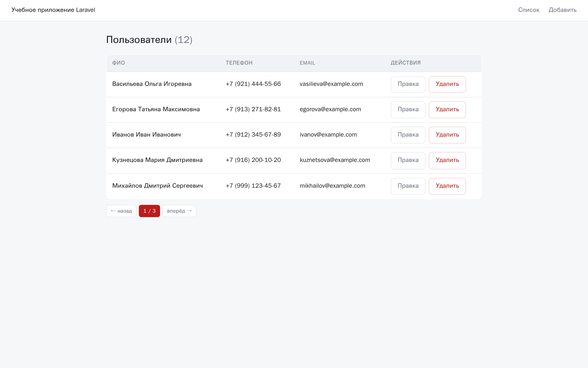Select the name Михайлов Дмитрий Сергеевич
This screenshot has height=368, width=588.
pyautogui.click(x=157, y=186)
